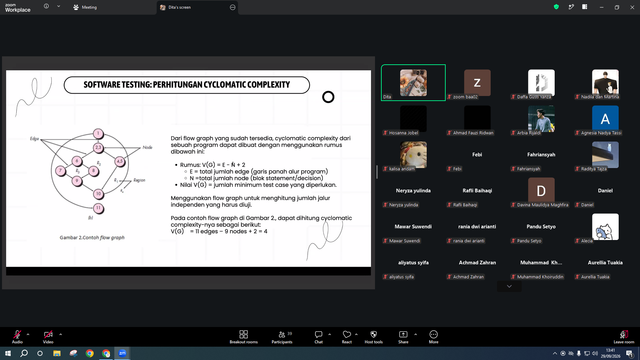640x360 pixels.
Task: Expand the Share options arrow
Action: (x=416, y=334)
